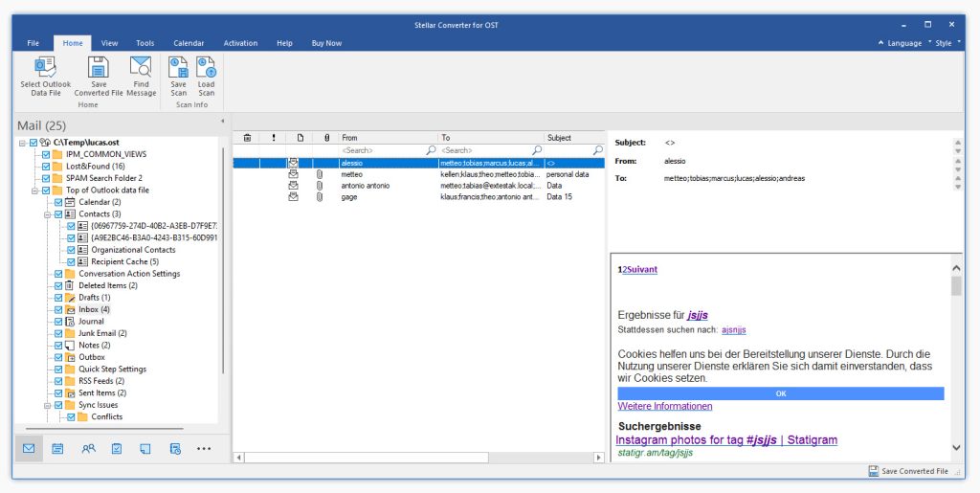Click the Suivant link in preview
980x493 pixels.
(640, 270)
